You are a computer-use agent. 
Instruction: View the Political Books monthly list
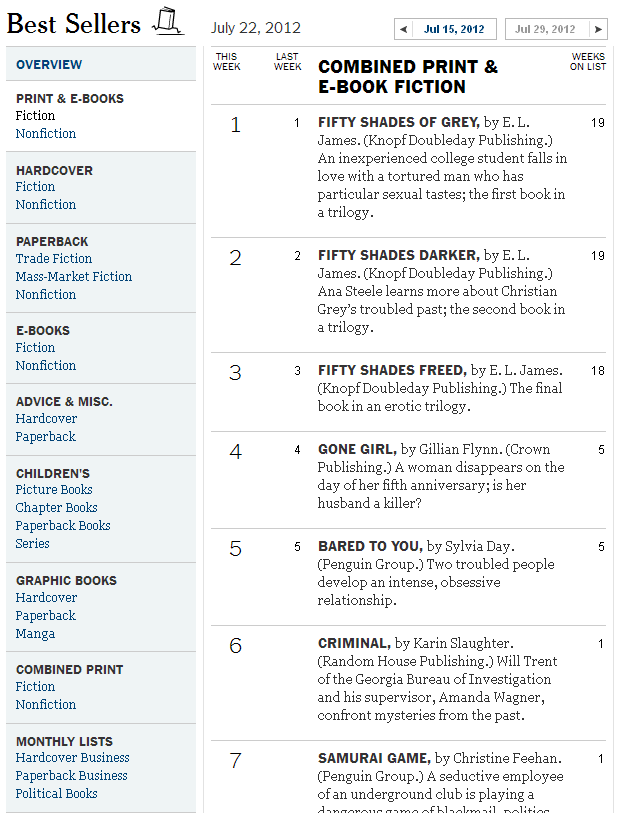pos(56,794)
